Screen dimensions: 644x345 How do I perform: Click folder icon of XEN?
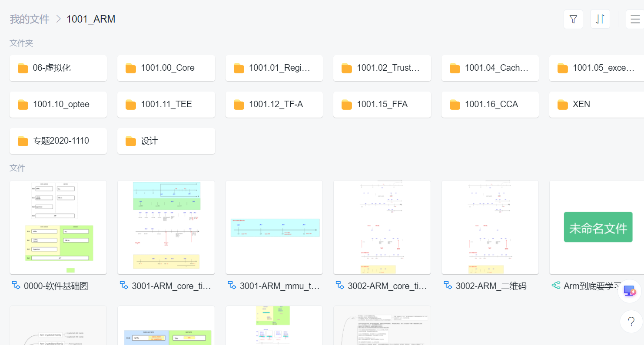[563, 105]
